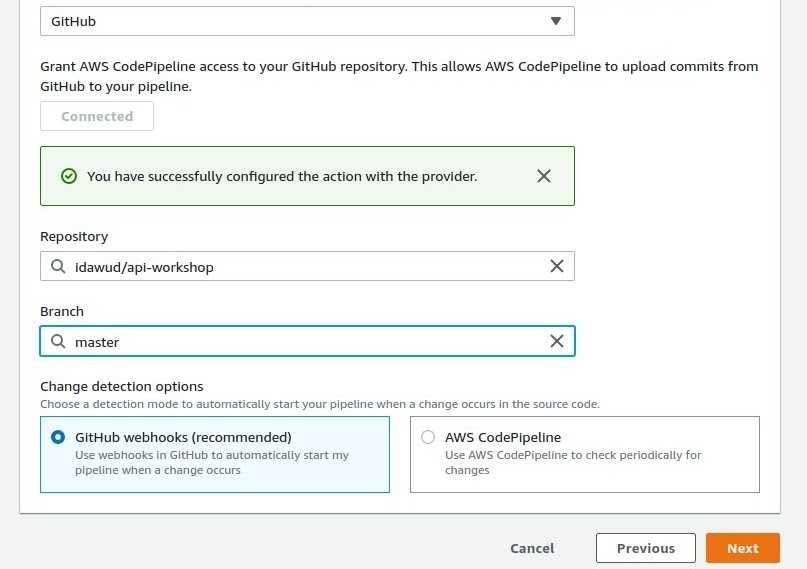Click the dropdown arrow next to GitHub
The width and height of the screenshot is (807, 569).
[x=555, y=21]
